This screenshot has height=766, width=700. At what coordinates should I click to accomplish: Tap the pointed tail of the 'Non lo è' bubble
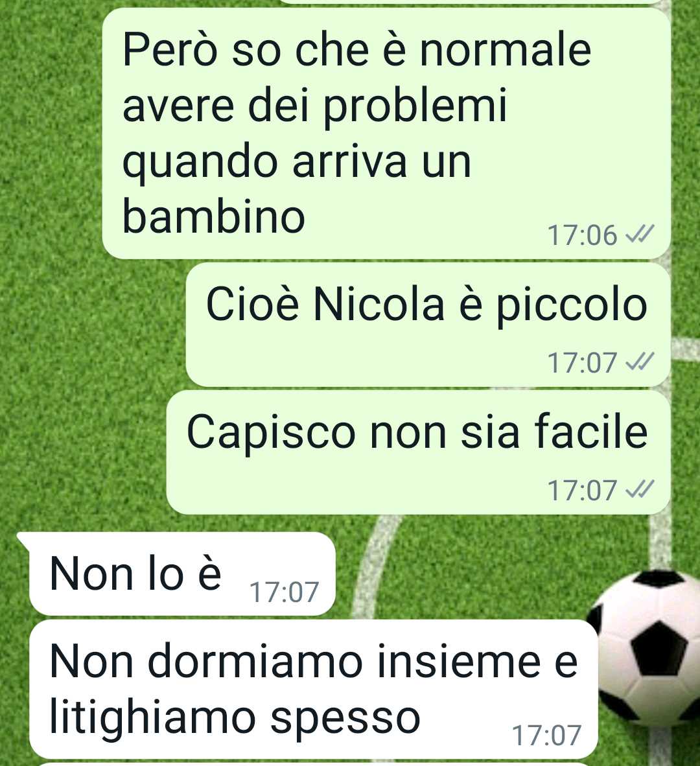click(x=23, y=540)
